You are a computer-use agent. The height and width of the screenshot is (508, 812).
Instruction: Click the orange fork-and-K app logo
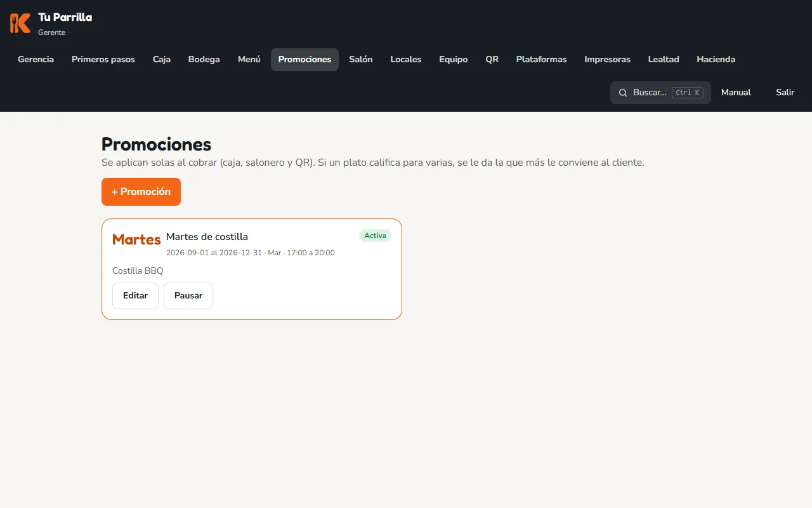point(20,23)
